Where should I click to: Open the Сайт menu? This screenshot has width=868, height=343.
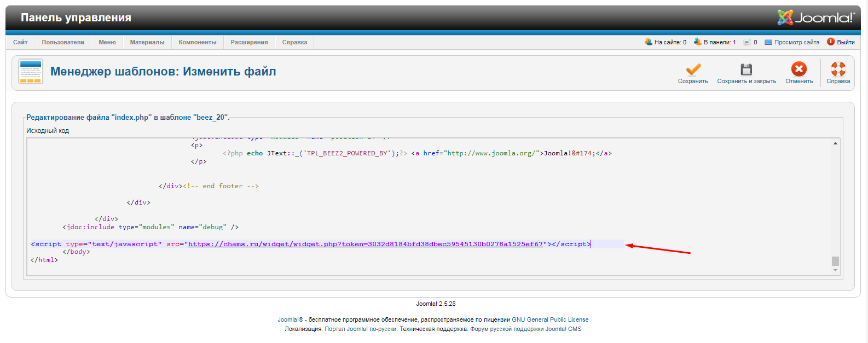(x=20, y=42)
